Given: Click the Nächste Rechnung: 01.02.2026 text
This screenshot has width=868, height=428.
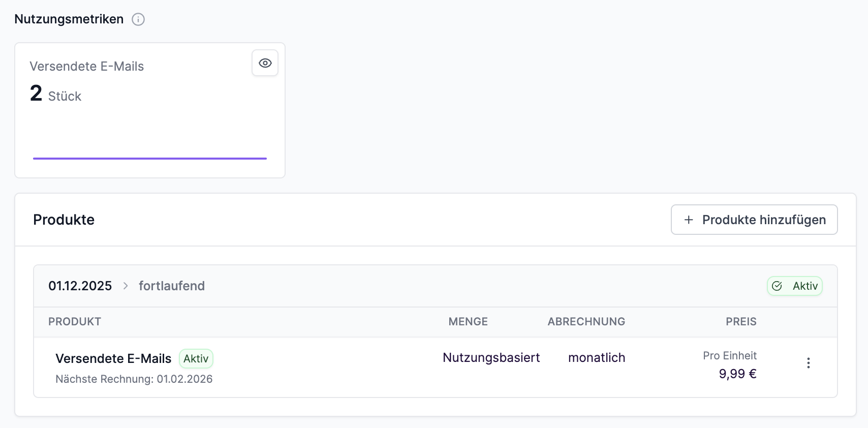Looking at the screenshot, I should tap(134, 379).
